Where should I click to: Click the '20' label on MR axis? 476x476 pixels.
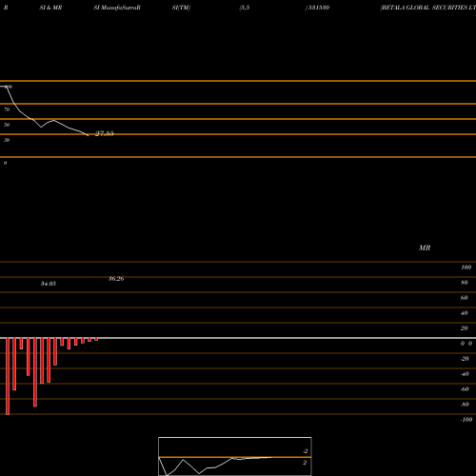coord(465,328)
